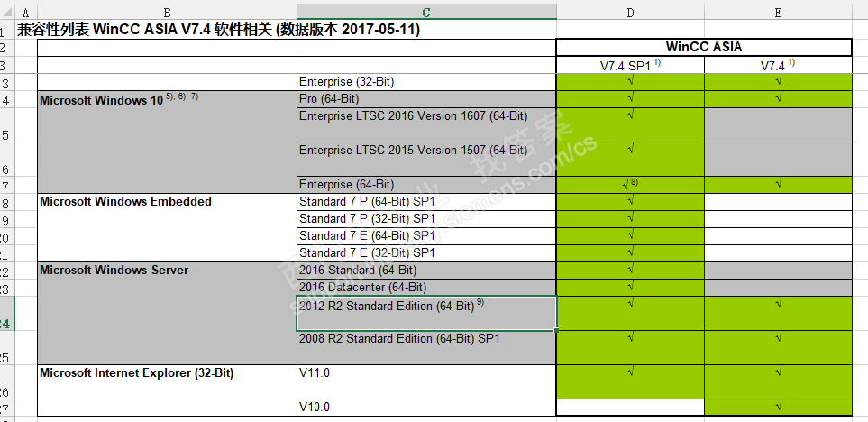Screen dimensions: 868x422
Task: Select the V7.4 SP1 column heading cell
Action: tap(630, 65)
